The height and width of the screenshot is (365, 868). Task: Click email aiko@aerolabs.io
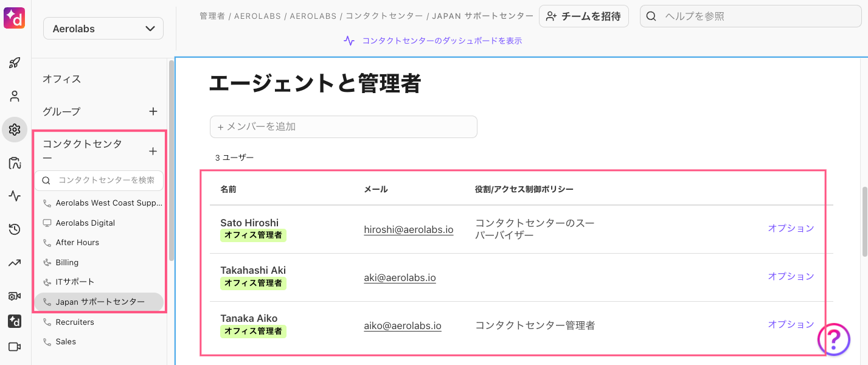pyautogui.click(x=403, y=325)
